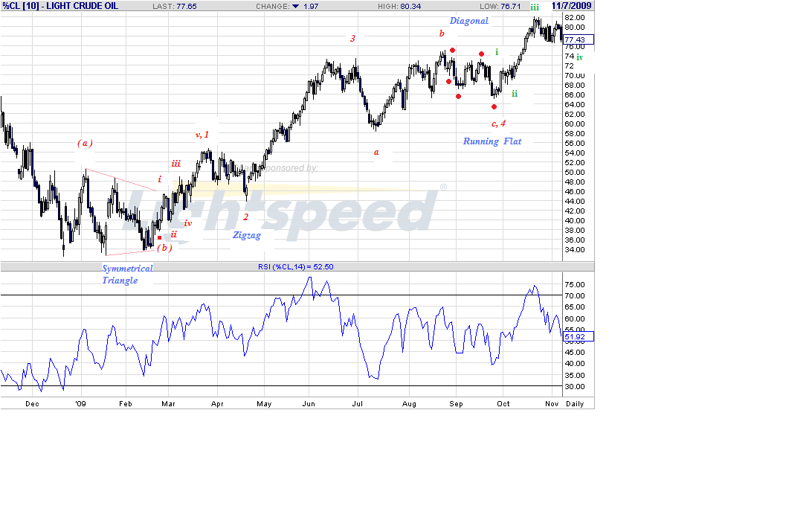
Task: Click the 'Zigzag' annotation
Action: [x=247, y=235]
